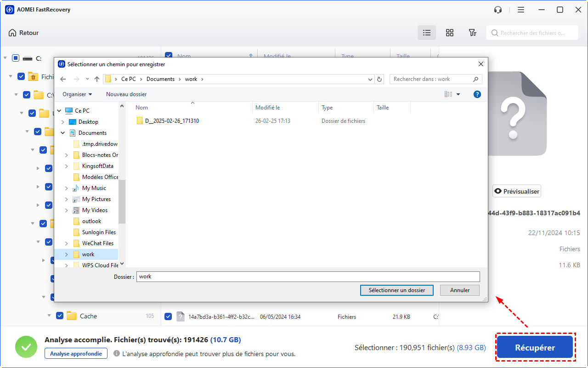This screenshot has height=368, width=588.
Task: Toggle the checkbox beside the Fichi... folder
Action: click(x=21, y=76)
